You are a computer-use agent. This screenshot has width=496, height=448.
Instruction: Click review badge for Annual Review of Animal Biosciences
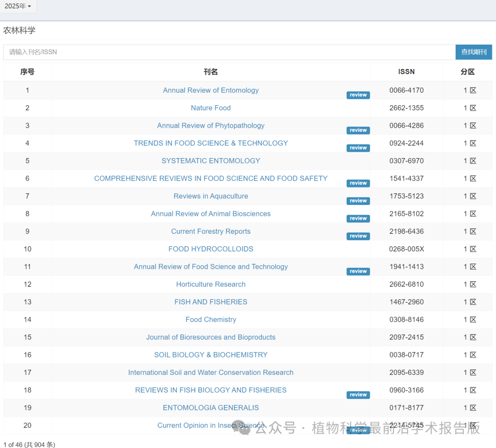click(358, 219)
